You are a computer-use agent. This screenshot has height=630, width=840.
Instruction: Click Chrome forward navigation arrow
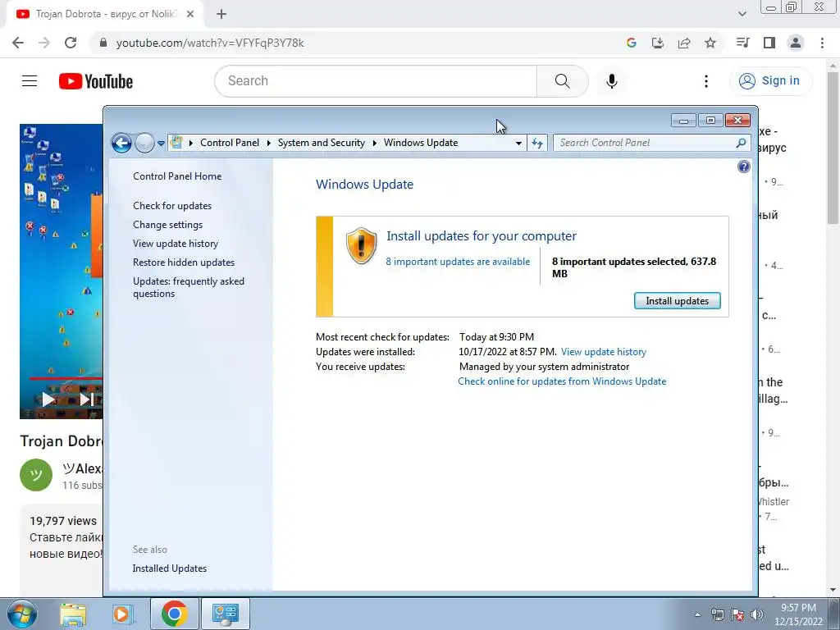coord(44,43)
